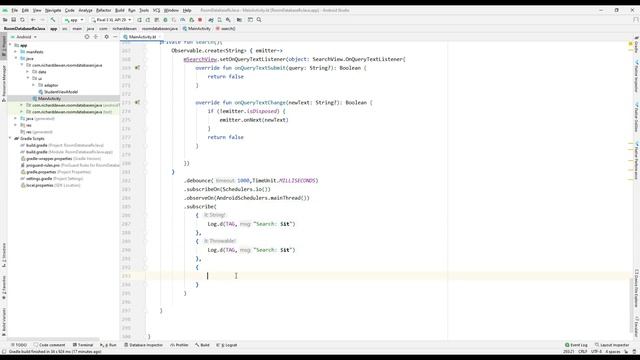Click the CRLF line separator status item

582,351
